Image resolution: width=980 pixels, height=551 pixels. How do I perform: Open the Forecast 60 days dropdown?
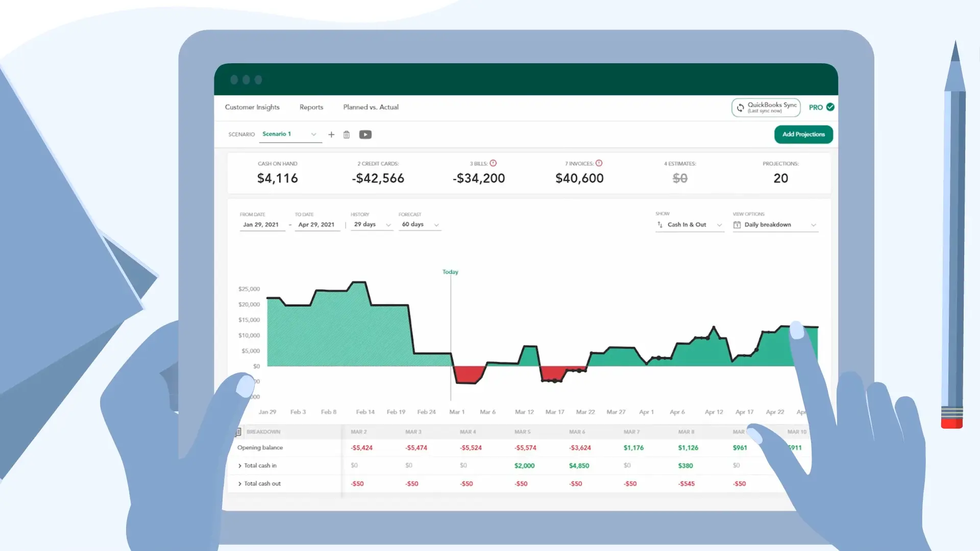click(420, 224)
